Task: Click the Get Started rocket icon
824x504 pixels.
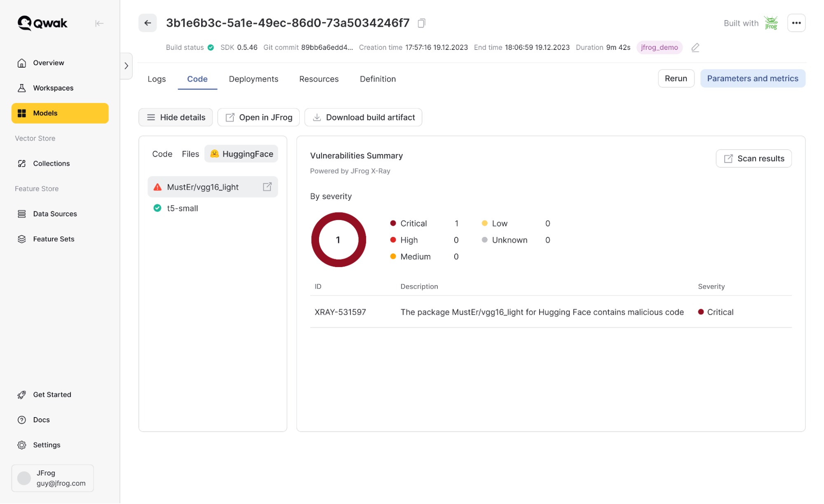Action: (22, 394)
